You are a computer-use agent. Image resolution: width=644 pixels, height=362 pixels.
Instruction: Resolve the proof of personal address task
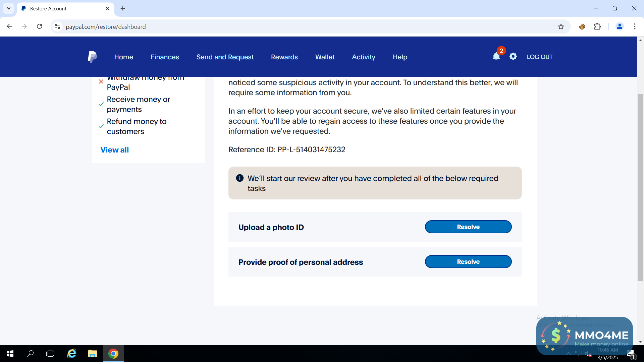(468, 262)
